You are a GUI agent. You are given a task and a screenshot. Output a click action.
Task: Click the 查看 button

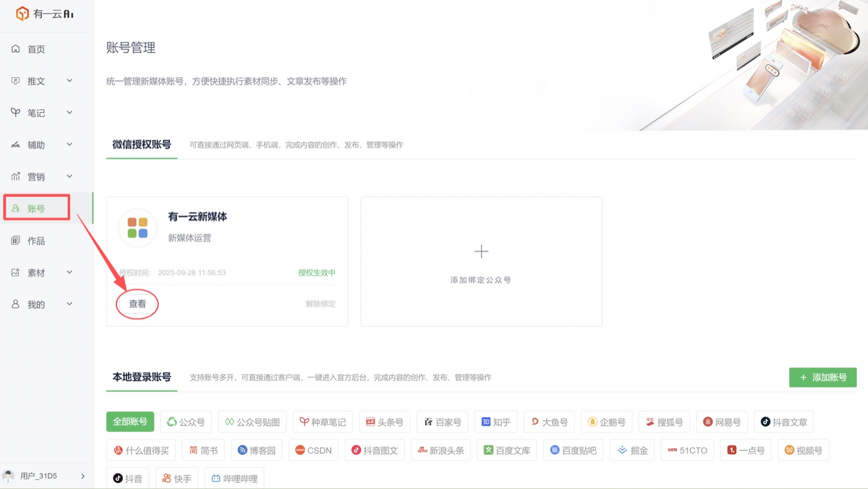[x=138, y=304]
